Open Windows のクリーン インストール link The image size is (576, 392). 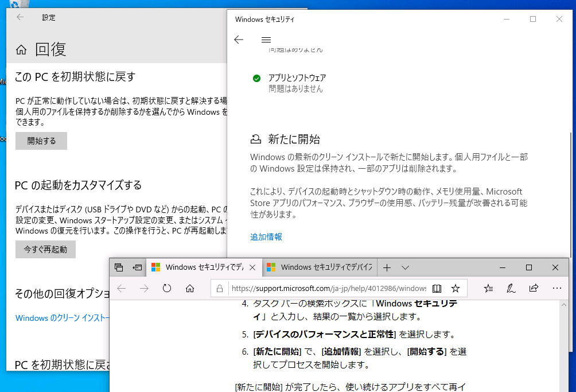coord(63,318)
